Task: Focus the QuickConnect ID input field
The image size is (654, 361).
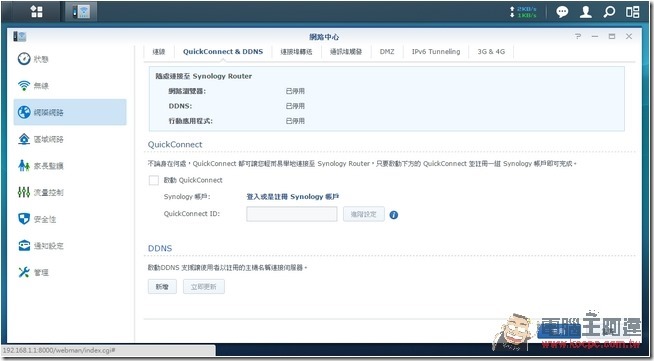Action: (x=292, y=214)
